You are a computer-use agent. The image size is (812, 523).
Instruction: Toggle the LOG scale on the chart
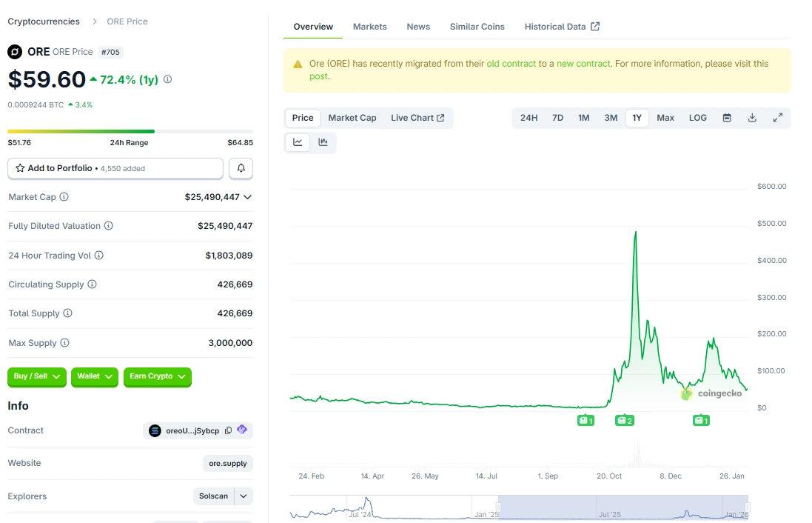click(697, 117)
